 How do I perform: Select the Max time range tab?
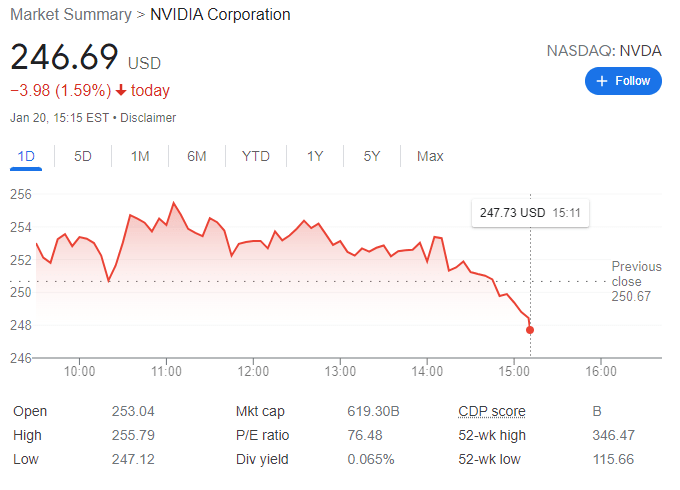coord(430,156)
